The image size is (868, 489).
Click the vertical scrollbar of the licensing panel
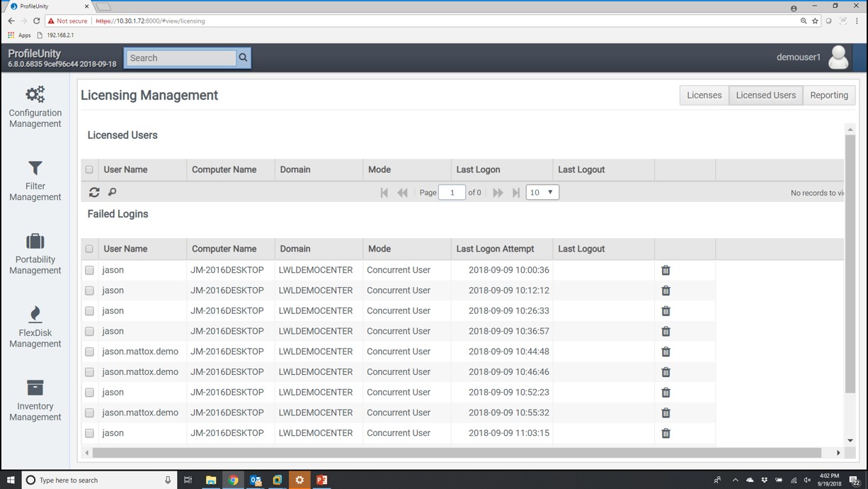point(850,264)
